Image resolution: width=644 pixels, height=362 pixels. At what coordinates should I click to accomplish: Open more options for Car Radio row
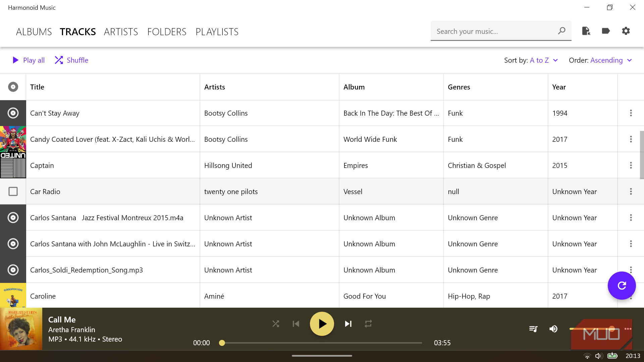click(x=631, y=191)
